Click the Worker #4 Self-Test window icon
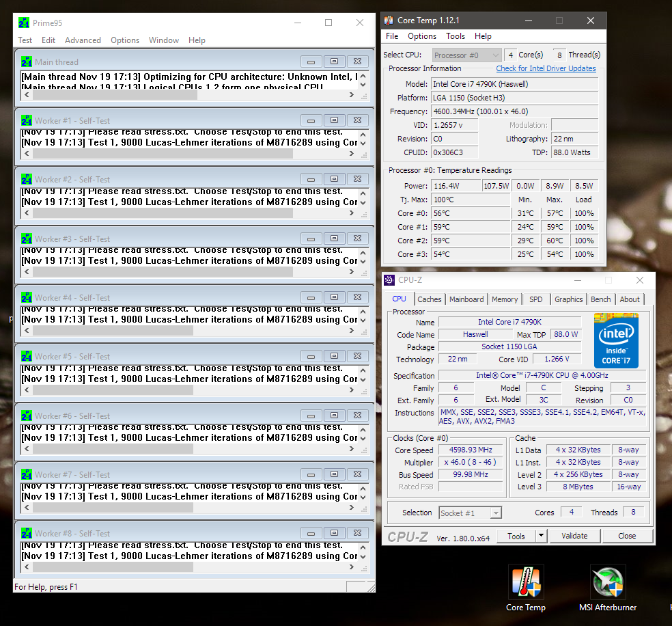This screenshot has width=672, height=626. pyautogui.click(x=27, y=297)
